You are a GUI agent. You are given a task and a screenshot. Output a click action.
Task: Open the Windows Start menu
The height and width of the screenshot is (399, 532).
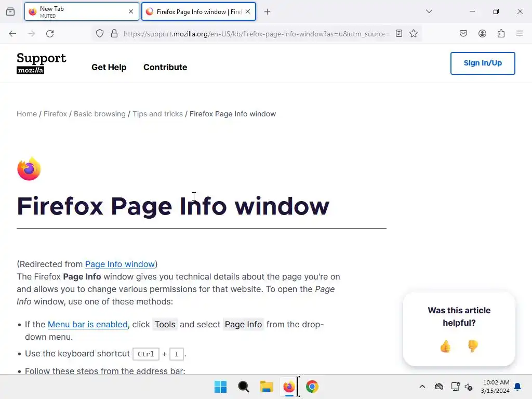point(220,387)
